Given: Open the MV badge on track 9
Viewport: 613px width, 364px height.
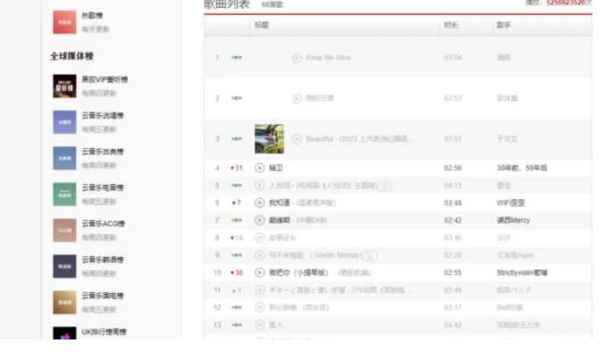Looking at the screenshot, I should point(370,255).
